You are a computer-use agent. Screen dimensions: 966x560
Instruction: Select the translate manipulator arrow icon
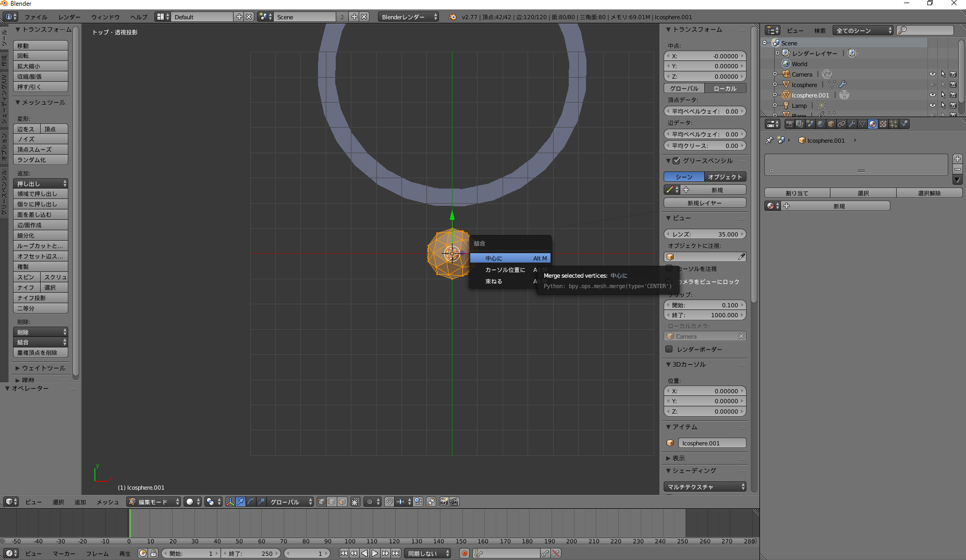[x=240, y=502]
